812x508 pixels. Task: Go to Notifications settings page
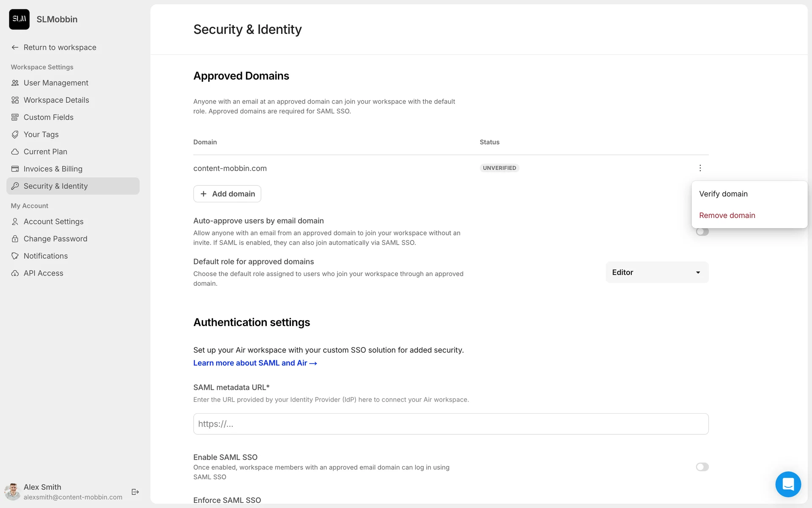46,256
